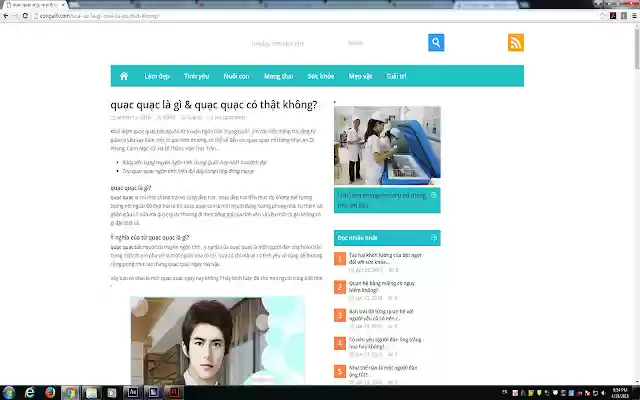Open the Mẹo vặt menu item
640x400 pixels.
(360, 76)
